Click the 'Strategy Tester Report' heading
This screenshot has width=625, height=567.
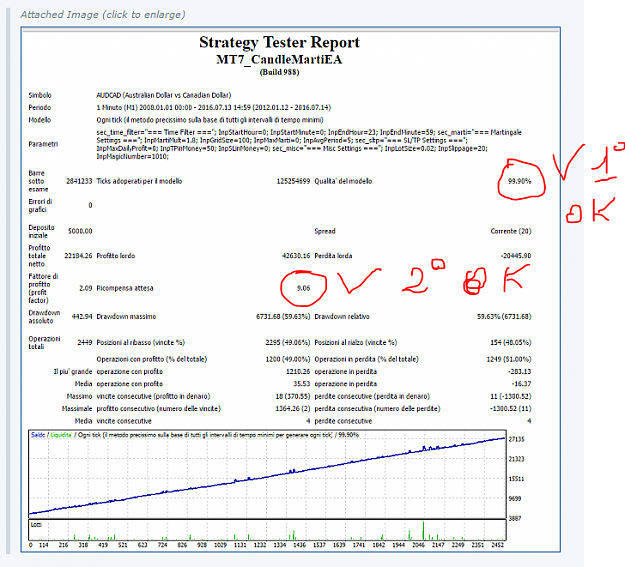[x=279, y=42]
